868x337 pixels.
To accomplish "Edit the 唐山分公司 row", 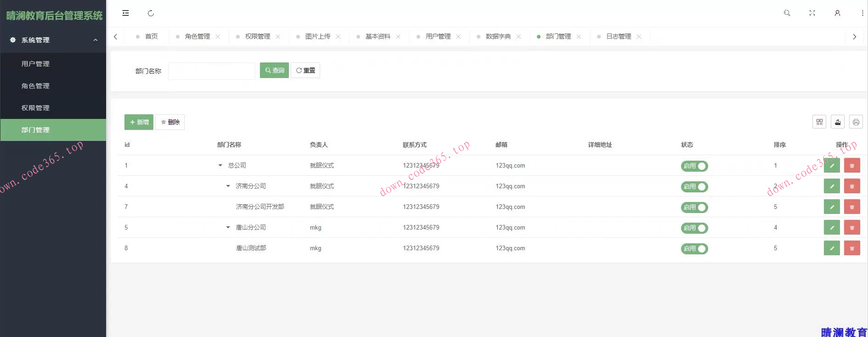I will click(x=832, y=227).
